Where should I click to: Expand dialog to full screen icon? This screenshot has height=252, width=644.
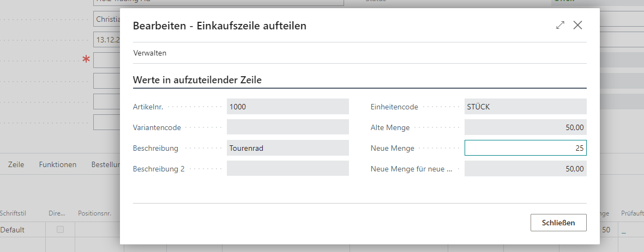(560, 26)
